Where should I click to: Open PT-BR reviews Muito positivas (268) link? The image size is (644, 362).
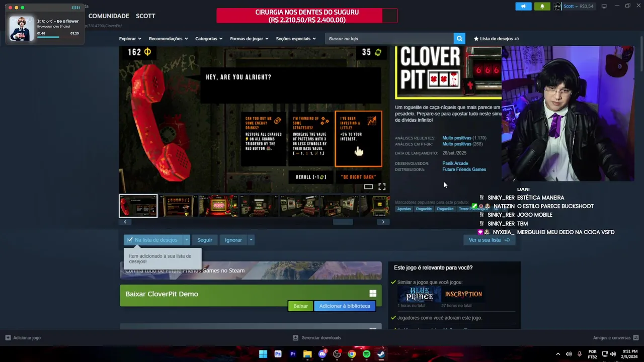pos(462,144)
